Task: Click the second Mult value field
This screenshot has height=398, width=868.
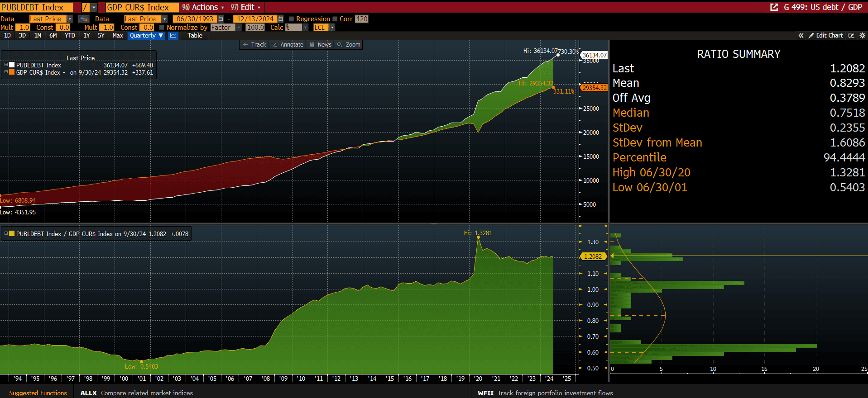Action: (x=106, y=28)
